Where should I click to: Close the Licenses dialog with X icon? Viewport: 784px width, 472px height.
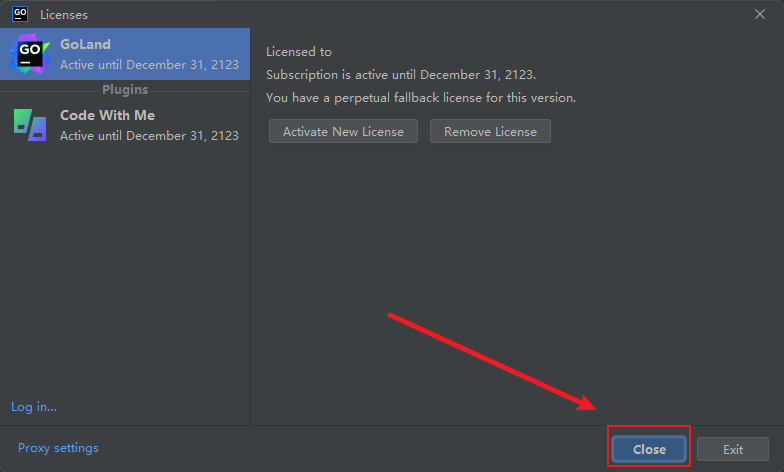click(x=760, y=14)
